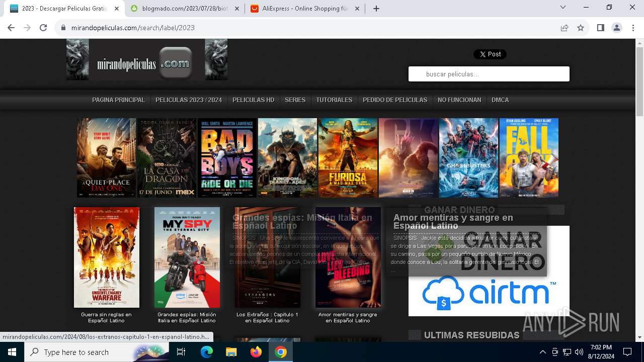This screenshot has height=362, width=644.
Task: Open Grandes espías: Misión Italia caption link
Action: pyautogui.click(x=187, y=317)
